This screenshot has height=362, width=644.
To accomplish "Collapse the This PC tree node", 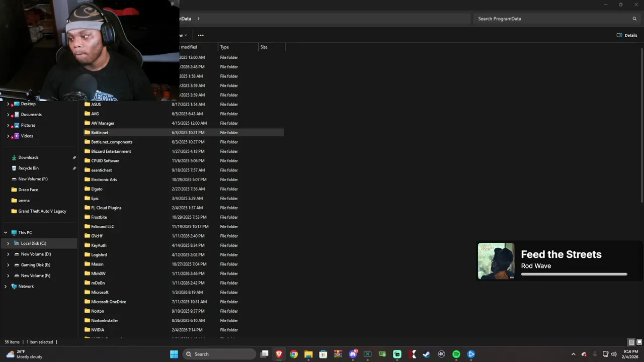I will pyautogui.click(x=6, y=232).
